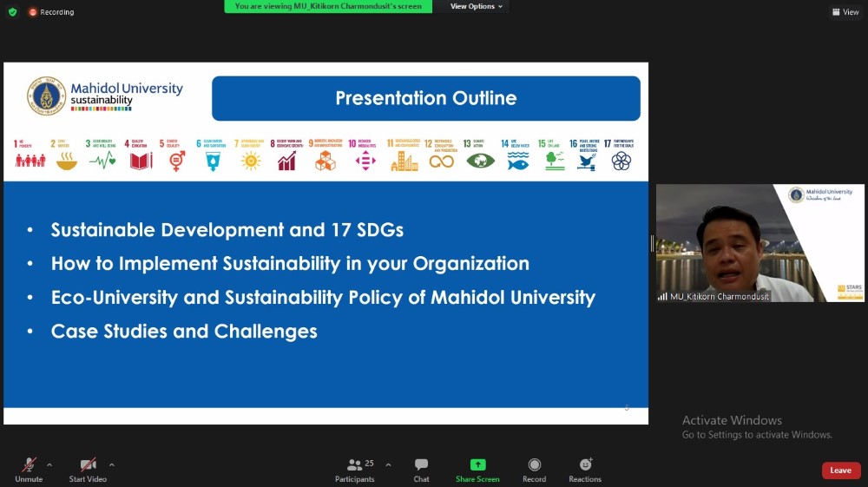The width and height of the screenshot is (868, 487).
Task: Click the SDG 14 Life Below Water fish icon
Action: [518, 161]
